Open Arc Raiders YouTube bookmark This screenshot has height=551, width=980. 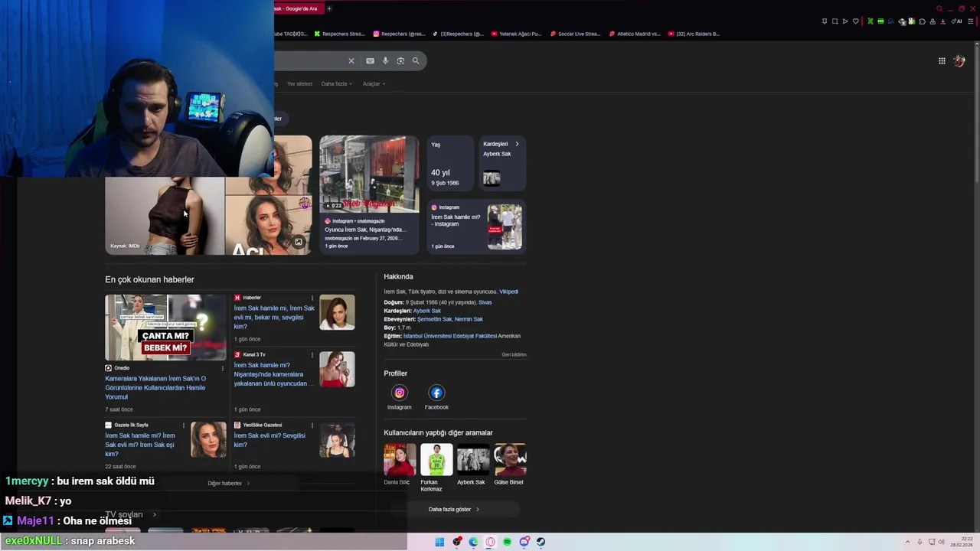(x=694, y=34)
